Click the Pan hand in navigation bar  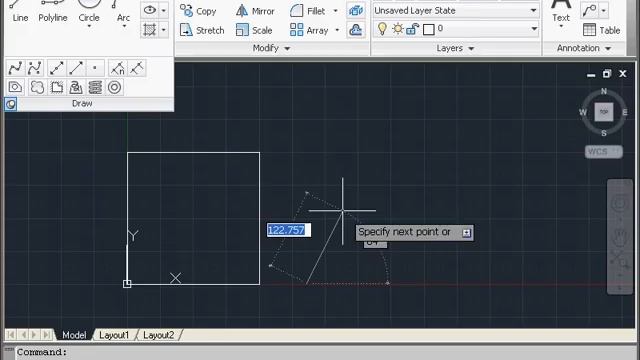[619, 237]
